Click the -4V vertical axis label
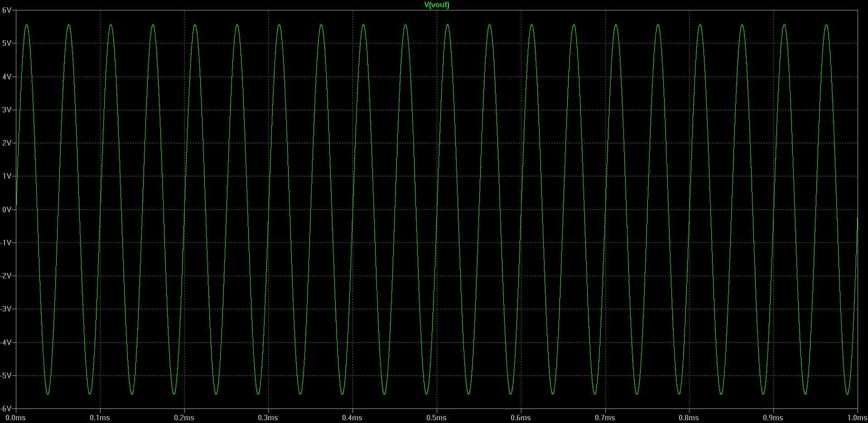 point(5,342)
